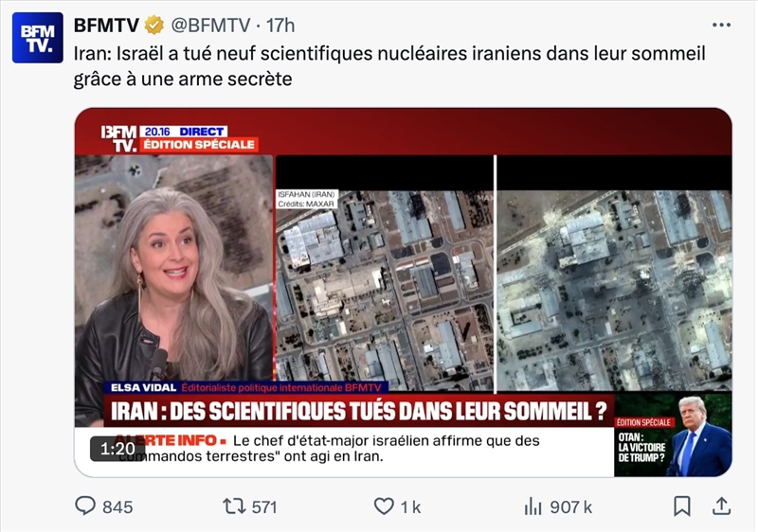Reply to the tweet via comment icon

coord(85,505)
